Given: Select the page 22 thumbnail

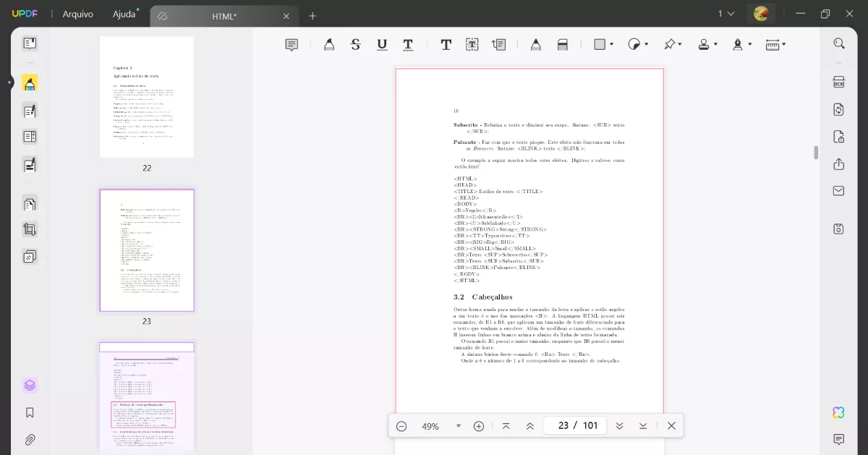Looking at the screenshot, I should point(147,96).
